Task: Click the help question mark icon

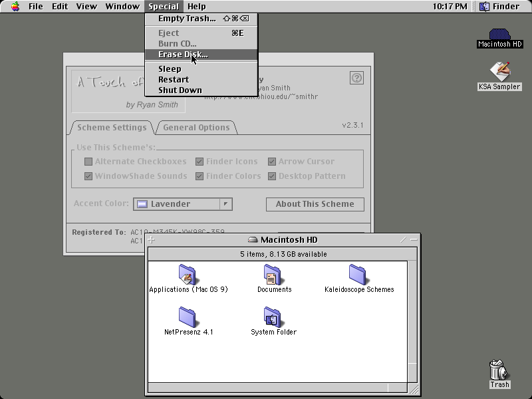Action: pos(356,78)
